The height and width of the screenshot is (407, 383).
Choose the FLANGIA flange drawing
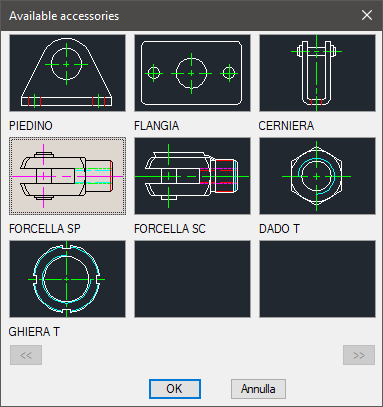click(x=192, y=73)
